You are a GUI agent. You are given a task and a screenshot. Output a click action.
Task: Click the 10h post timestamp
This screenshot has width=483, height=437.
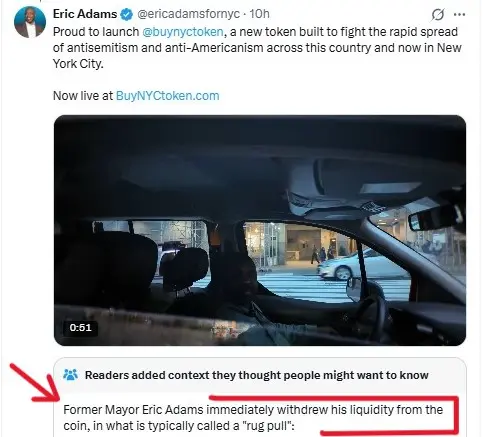[x=259, y=14]
